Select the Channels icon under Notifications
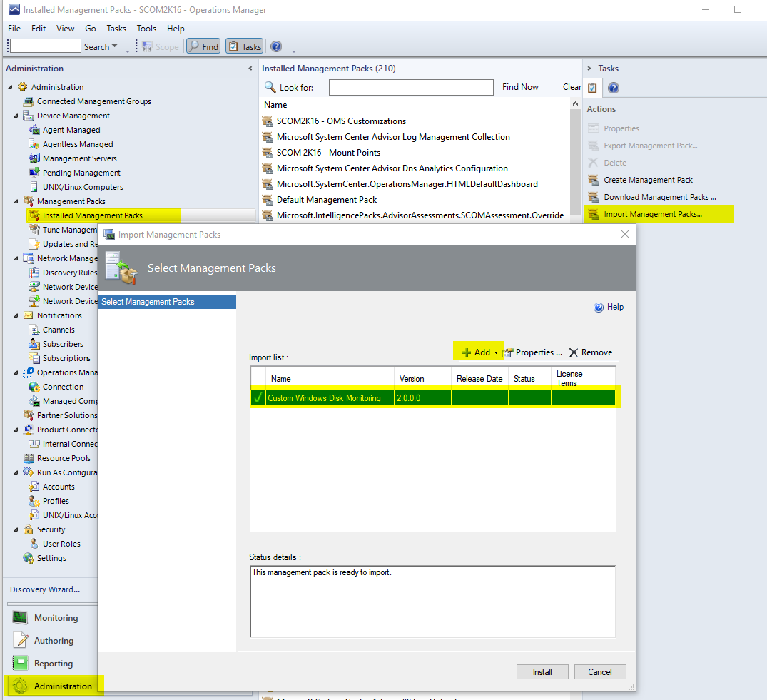This screenshot has width=767, height=700. 34,330
